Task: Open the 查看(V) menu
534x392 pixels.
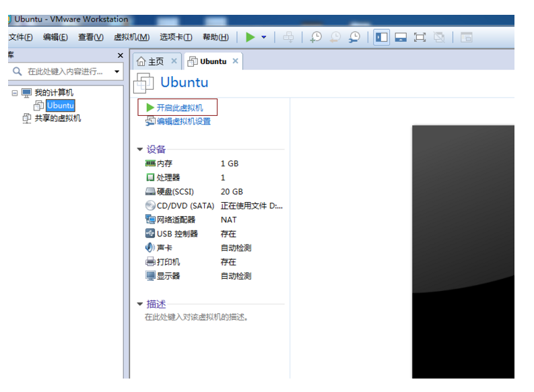Action: [x=91, y=37]
